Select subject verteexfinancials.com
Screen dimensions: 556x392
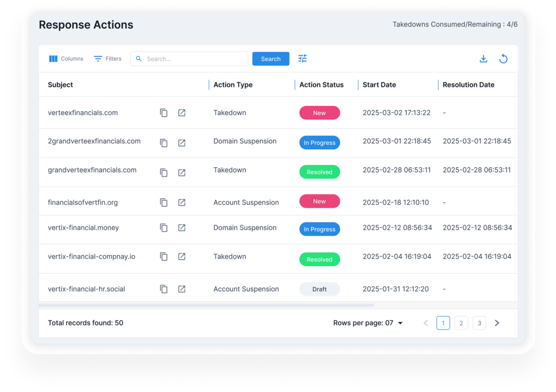click(83, 113)
